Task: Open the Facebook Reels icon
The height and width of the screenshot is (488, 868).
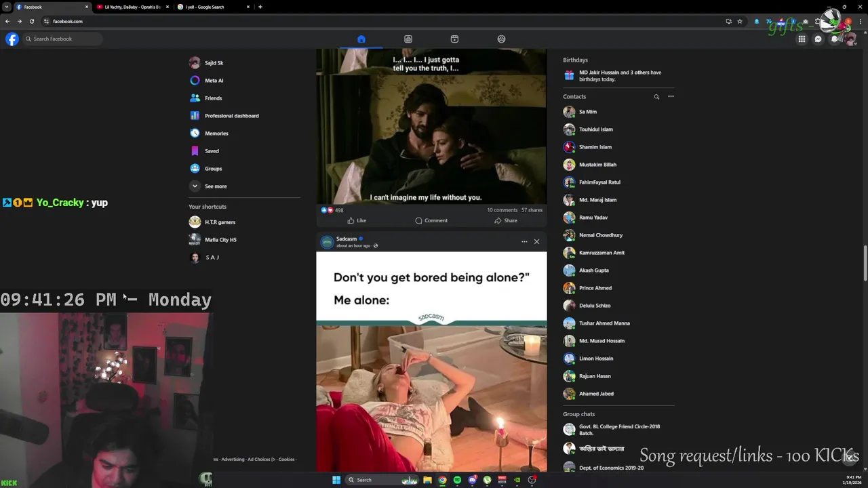Action: click(454, 39)
